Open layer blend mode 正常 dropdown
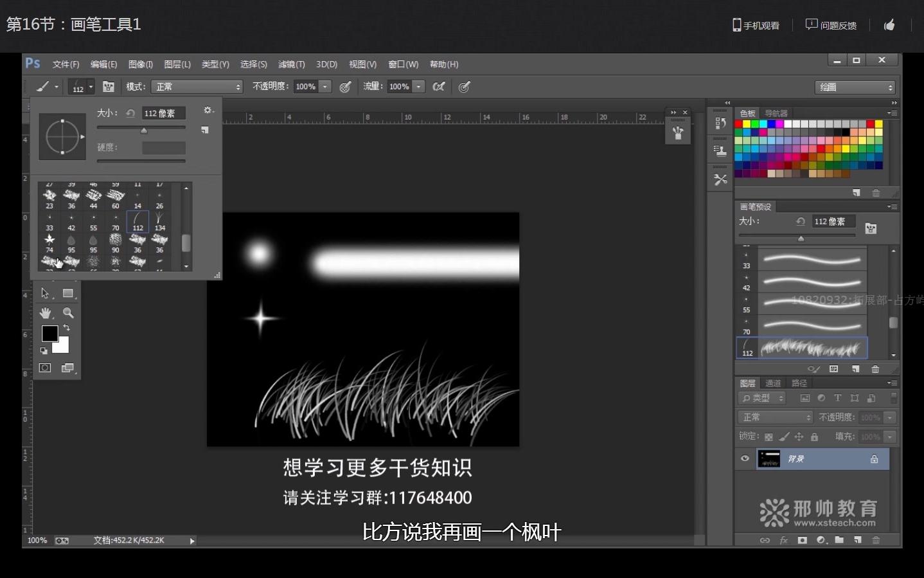The height and width of the screenshot is (578, 924). [776, 418]
